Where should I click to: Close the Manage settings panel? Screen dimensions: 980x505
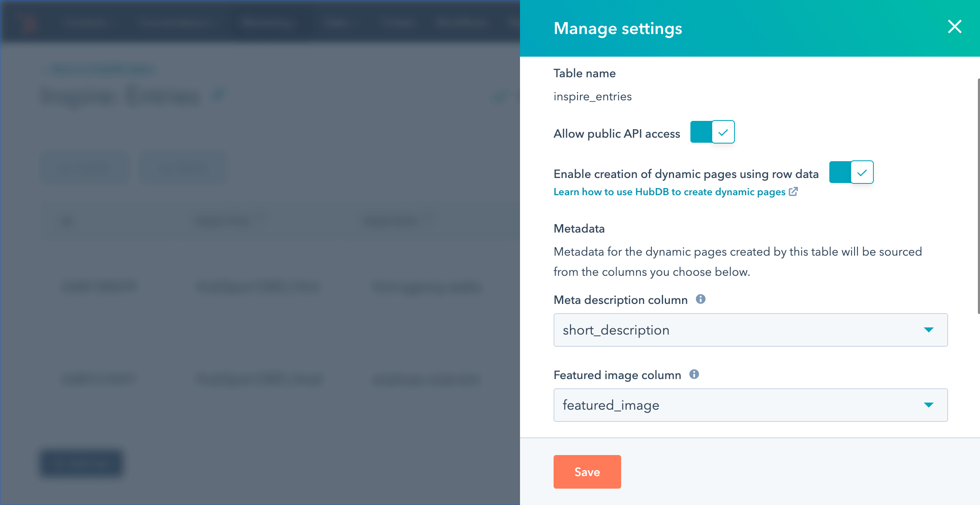click(954, 27)
